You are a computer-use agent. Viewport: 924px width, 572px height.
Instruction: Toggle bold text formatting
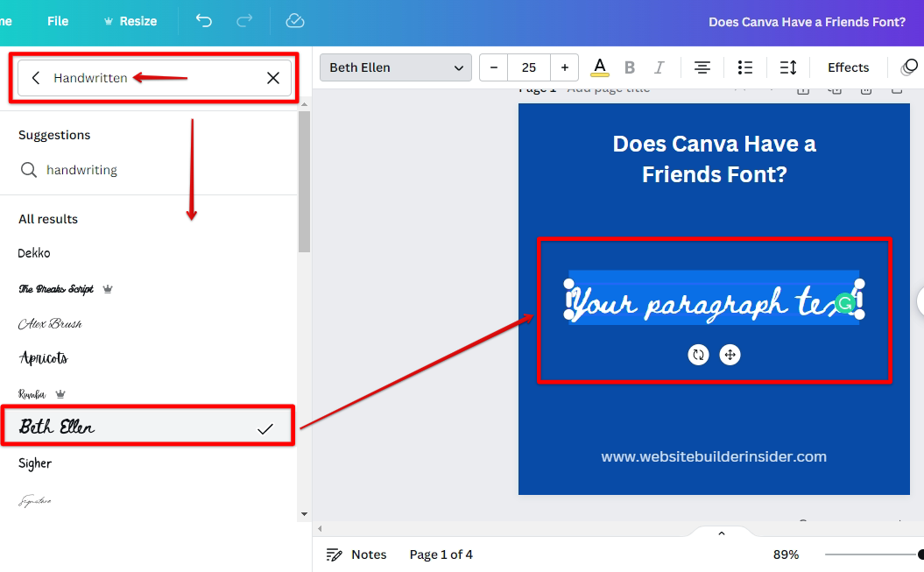629,67
